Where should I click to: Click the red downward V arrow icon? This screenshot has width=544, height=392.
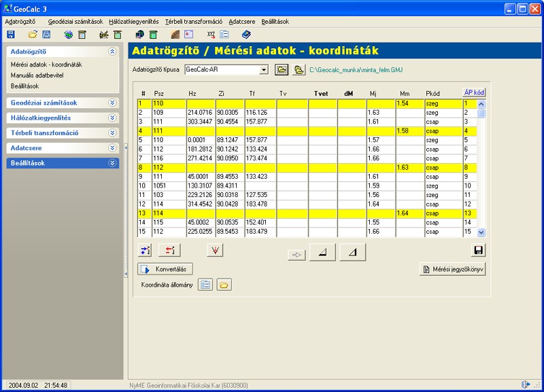[x=215, y=250]
